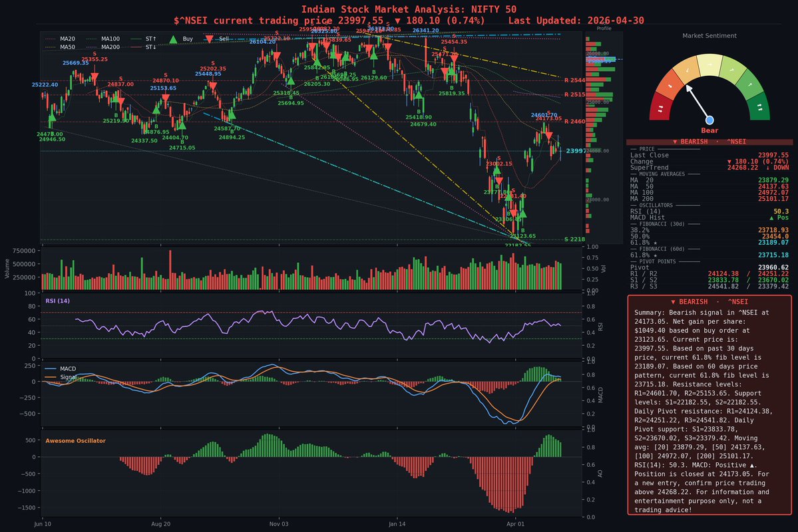This screenshot has height=532, width=798.
Task: Click the RSI (14) panel label
Action: click(57, 301)
